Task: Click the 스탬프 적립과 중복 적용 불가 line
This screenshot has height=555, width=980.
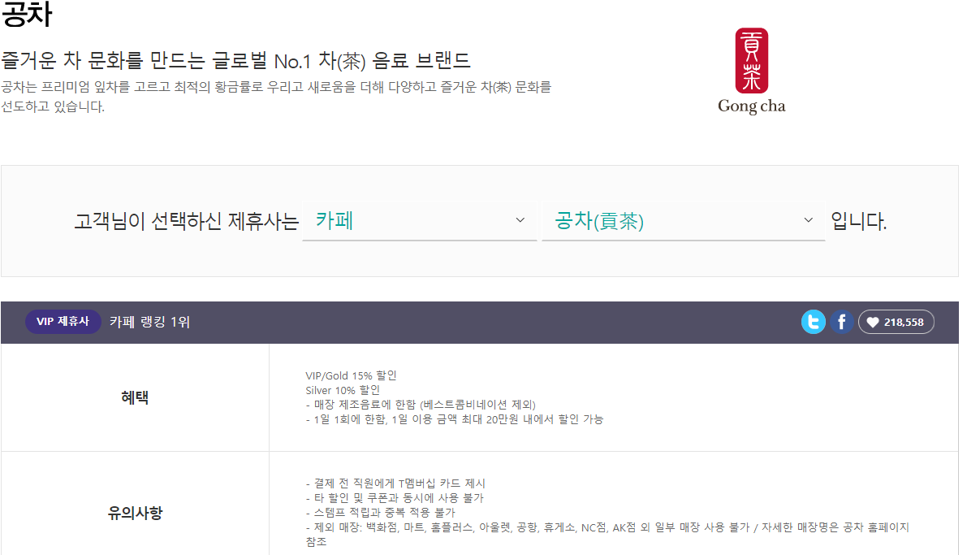Action: click(x=380, y=513)
